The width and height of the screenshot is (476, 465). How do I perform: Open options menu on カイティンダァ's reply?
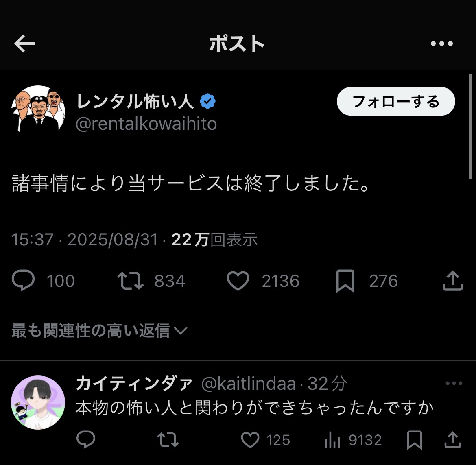pyautogui.click(x=453, y=382)
